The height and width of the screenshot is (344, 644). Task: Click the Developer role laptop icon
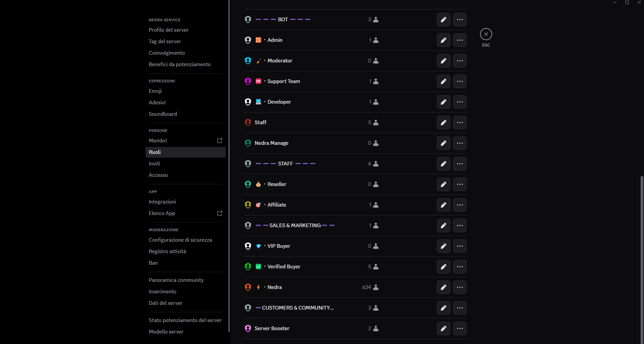(258, 102)
